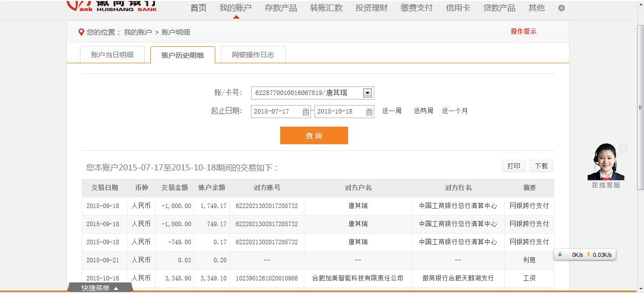This screenshot has width=644, height=293.
Task: Click the orange 查询 button
Action: point(314,136)
